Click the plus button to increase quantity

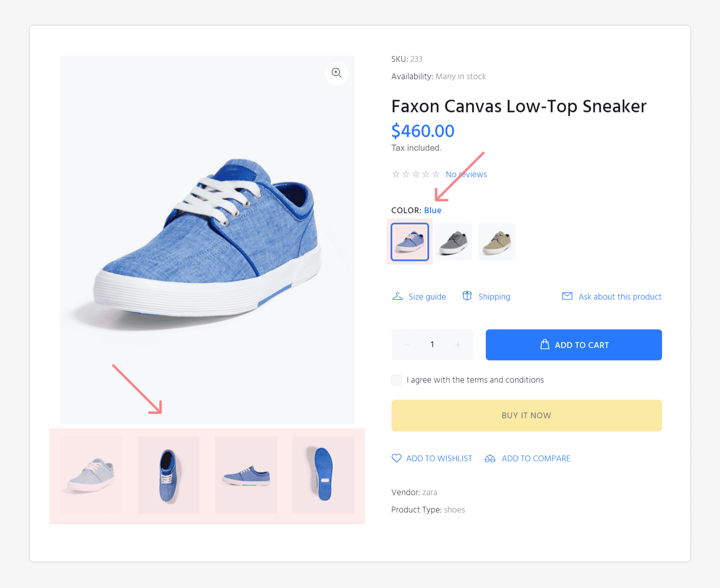458,344
